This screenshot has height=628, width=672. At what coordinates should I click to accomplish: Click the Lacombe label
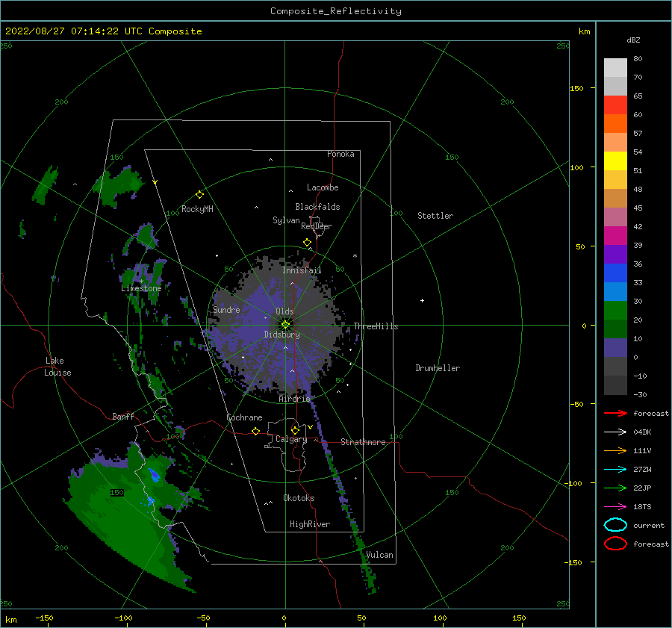click(323, 187)
